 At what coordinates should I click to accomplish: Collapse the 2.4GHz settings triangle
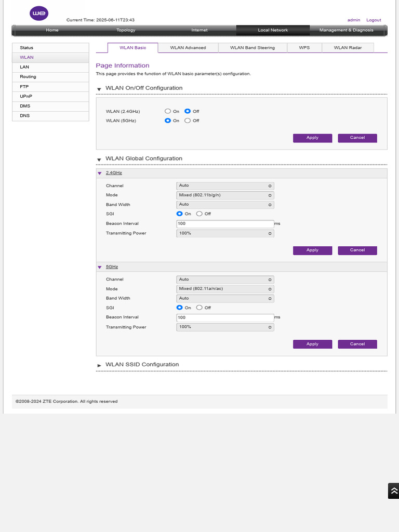coord(99,173)
